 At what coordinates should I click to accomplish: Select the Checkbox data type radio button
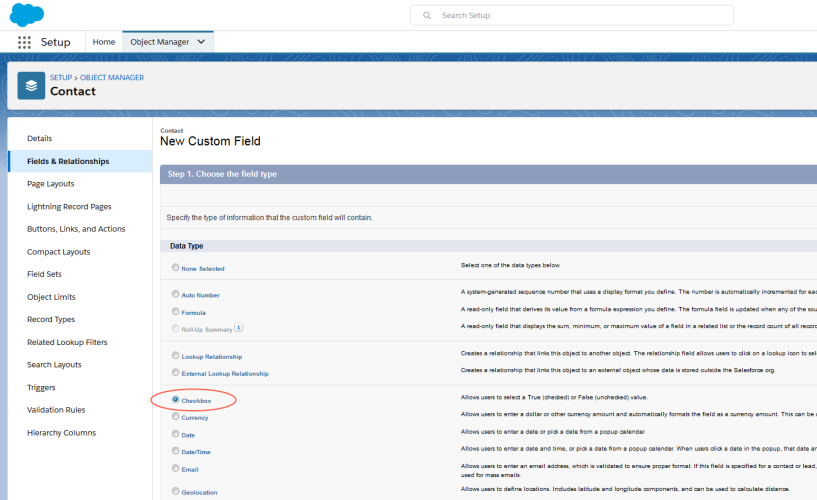(x=176, y=399)
